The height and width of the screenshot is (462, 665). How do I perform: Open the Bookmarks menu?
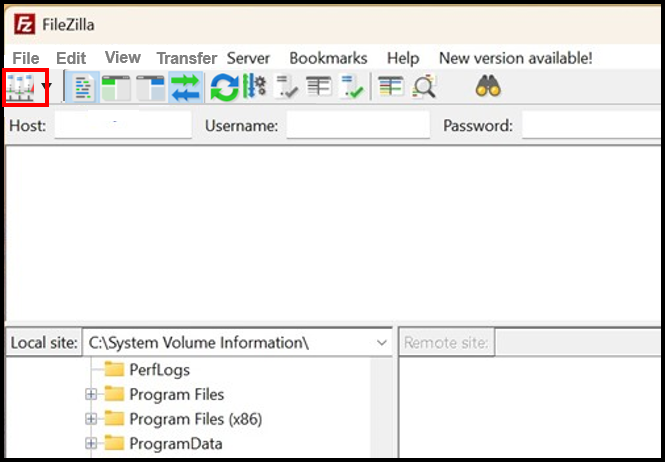click(328, 58)
